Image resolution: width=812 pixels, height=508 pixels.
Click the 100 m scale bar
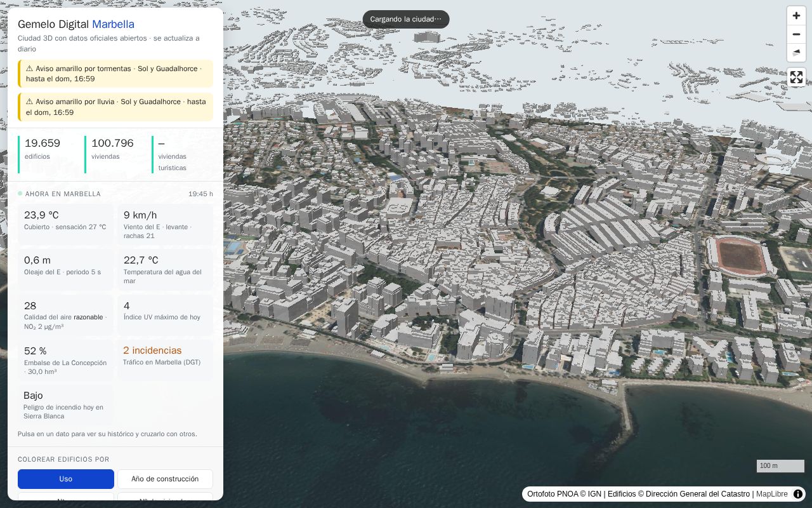(x=780, y=466)
